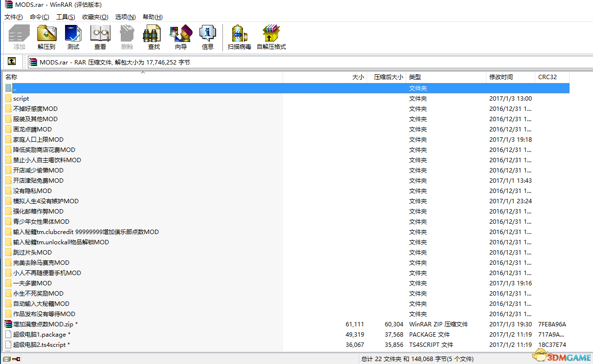Select the 服装及其他MOD folder

(35, 119)
